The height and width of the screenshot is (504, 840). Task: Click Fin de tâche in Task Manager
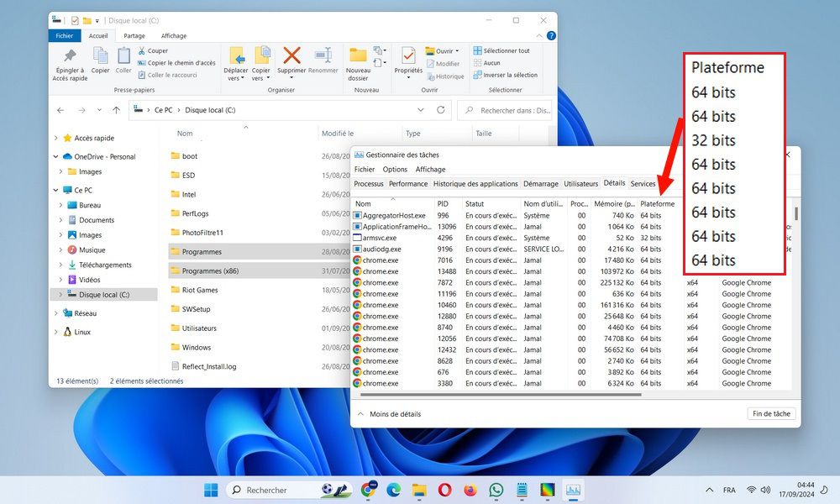click(770, 413)
